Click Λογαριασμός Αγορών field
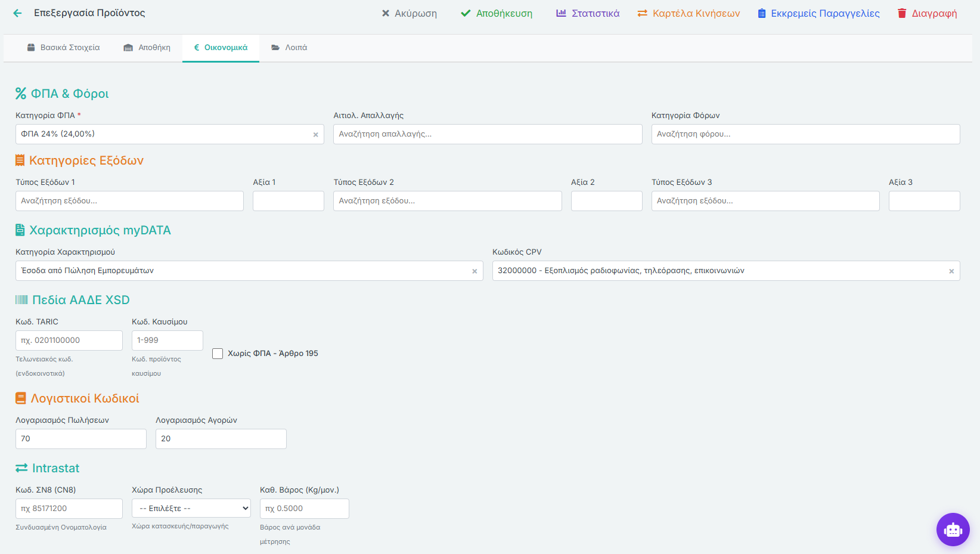The width and height of the screenshot is (980, 554). coord(221,439)
